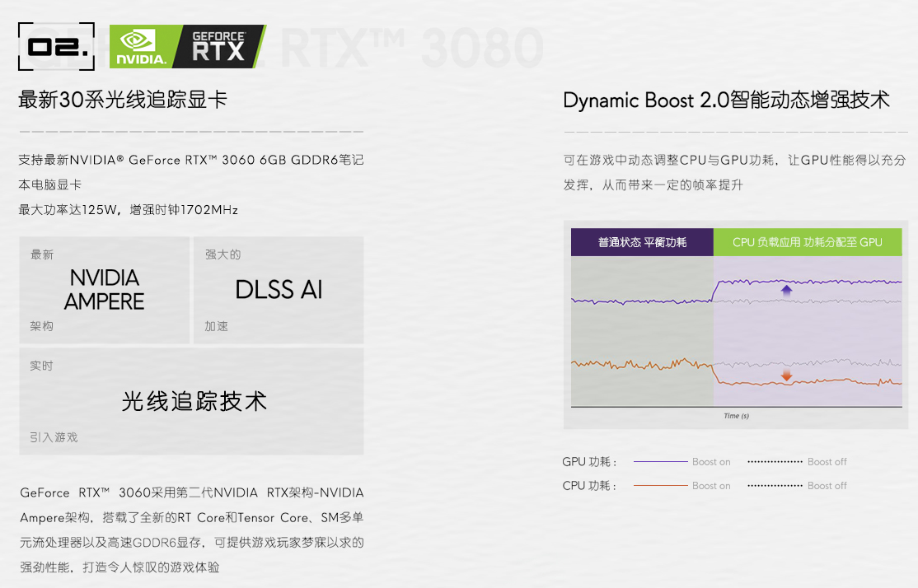The image size is (918, 588).
Task: Click the 引入游戏 caption
Action: click(x=54, y=437)
